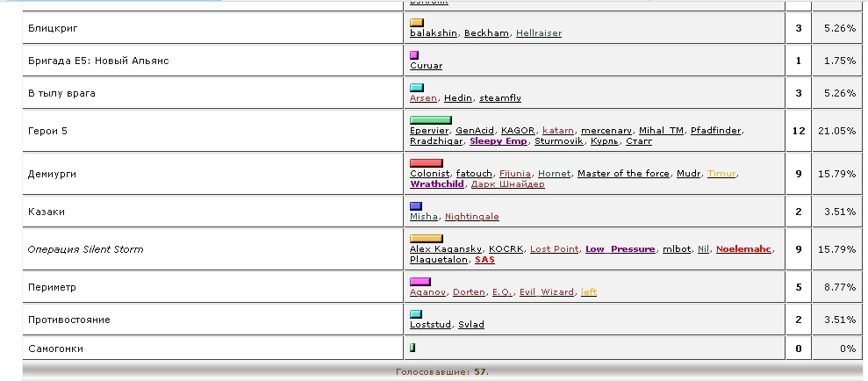868x381 pixels.
Task: Open Fijunia user link
Action: pyautogui.click(x=515, y=174)
